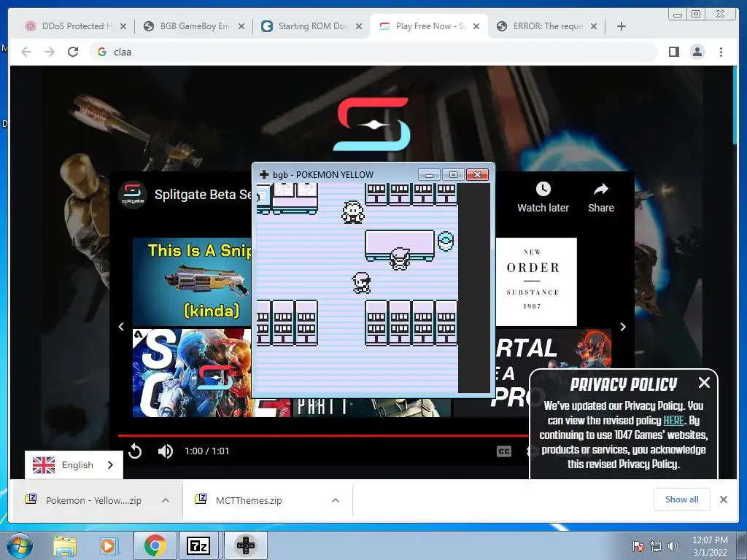Image resolution: width=747 pixels, height=560 pixels.
Task: Open 7-Zip from the taskbar
Action: (x=198, y=545)
